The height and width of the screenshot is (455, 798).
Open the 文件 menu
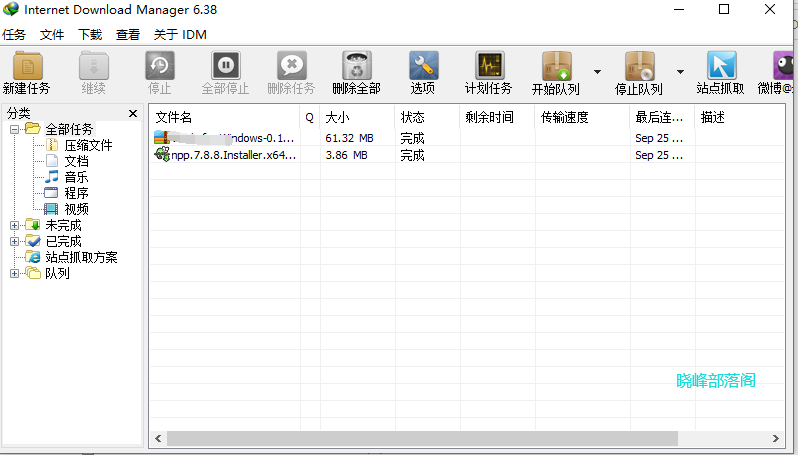point(52,35)
